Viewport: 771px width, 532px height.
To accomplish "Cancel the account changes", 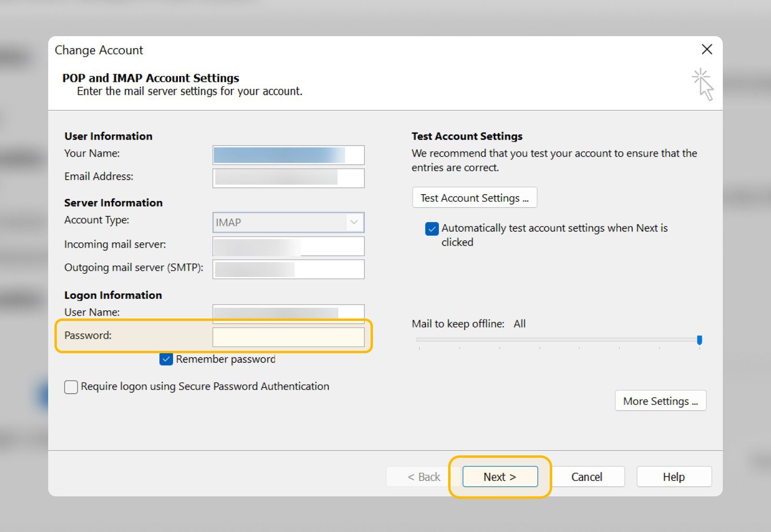I will (586, 477).
